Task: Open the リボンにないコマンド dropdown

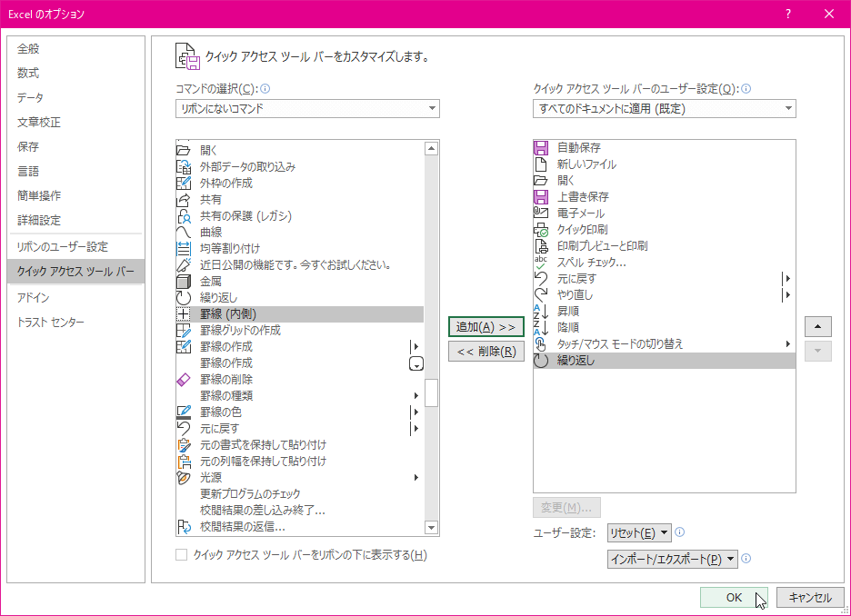Action: [x=307, y=108]
